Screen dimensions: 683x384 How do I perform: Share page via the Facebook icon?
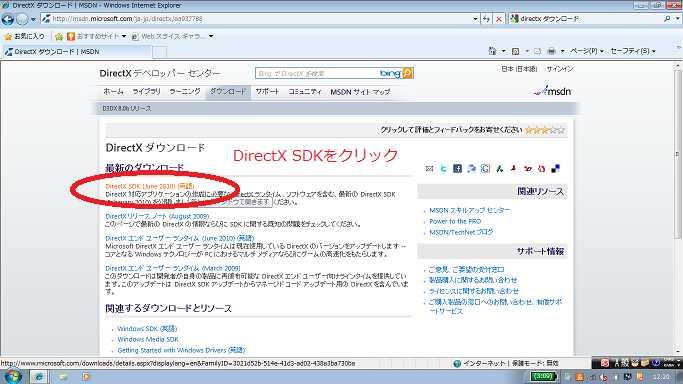(457, 168)
